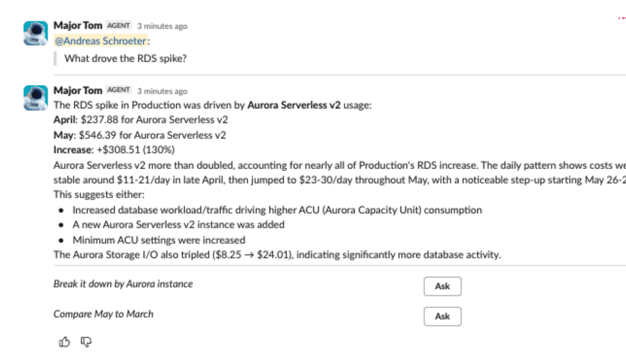Select the quoted RDS spike question
This screenshot has height=364, width=626.
pos(125,58)
